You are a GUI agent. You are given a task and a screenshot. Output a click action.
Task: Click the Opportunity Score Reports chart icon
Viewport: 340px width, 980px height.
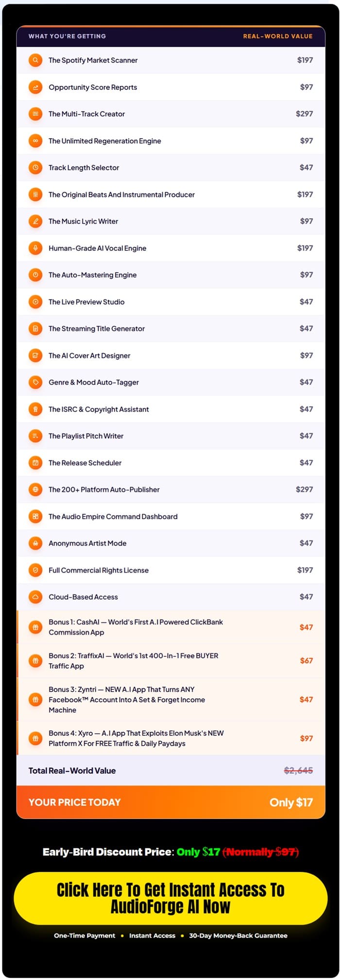coord(35,87)
